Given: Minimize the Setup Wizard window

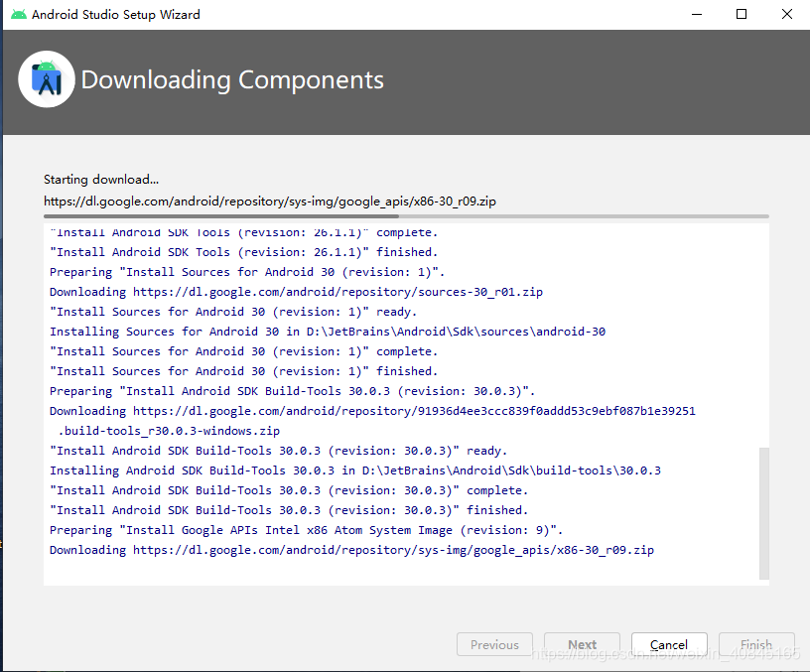Looking at the screenshot, I should (697, 15).
